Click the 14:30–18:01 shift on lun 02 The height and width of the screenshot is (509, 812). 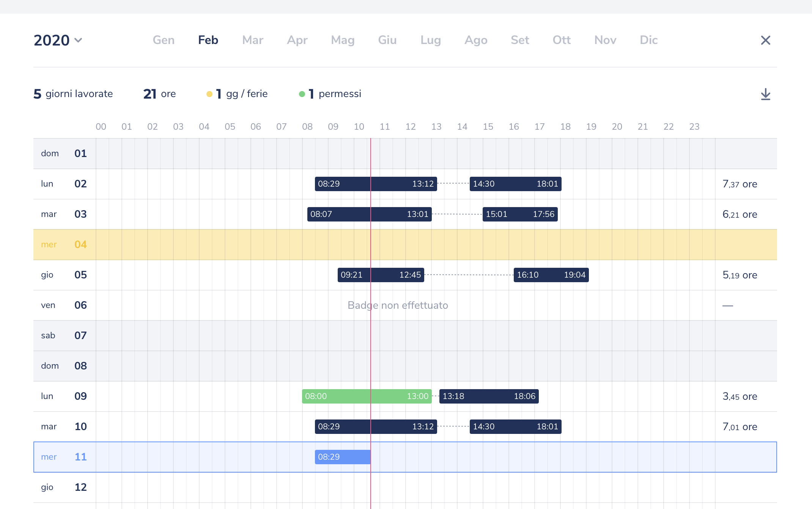click(x=515, y=184)
